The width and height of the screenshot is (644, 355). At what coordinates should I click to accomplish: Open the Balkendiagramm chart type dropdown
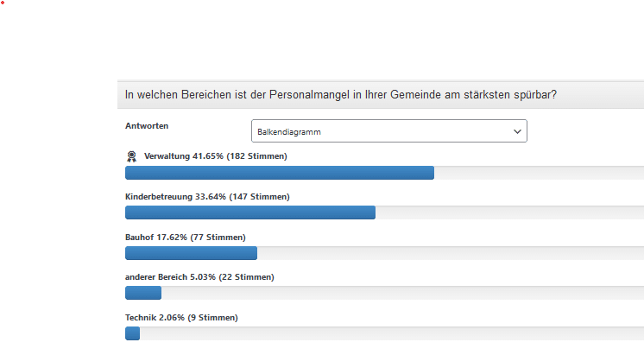(x=388, y=131)
